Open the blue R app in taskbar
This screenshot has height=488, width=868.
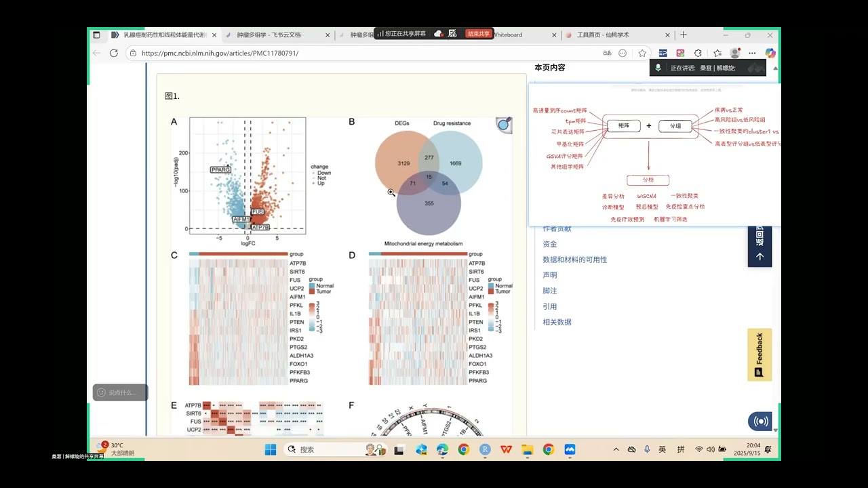coord(485,449)
